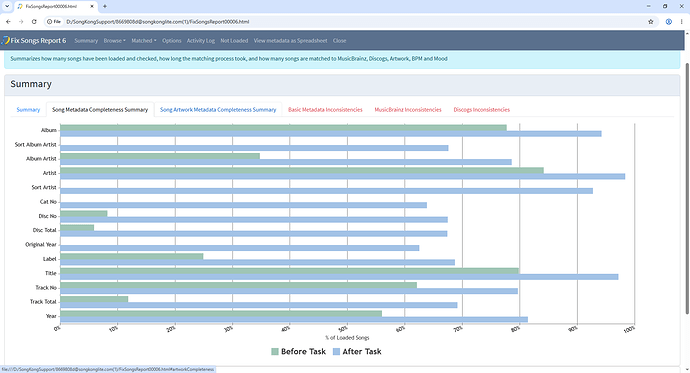Click Close in the report navbar

(x=339, y=40)
